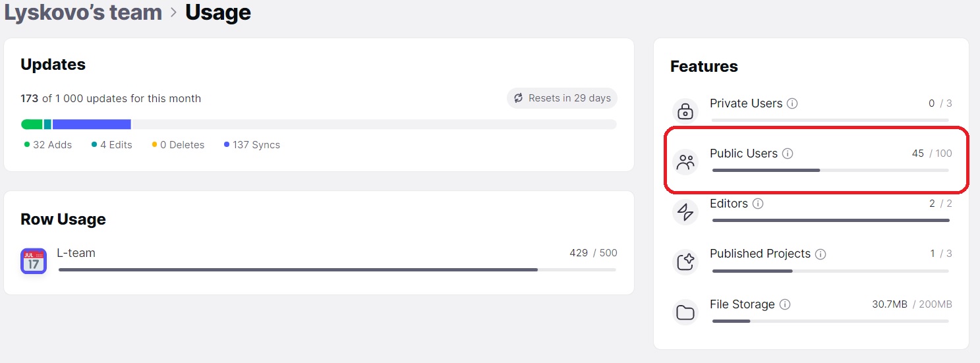Click the L-team row usage progress bar
Screen dimensions: 980x363
(337, 269)
